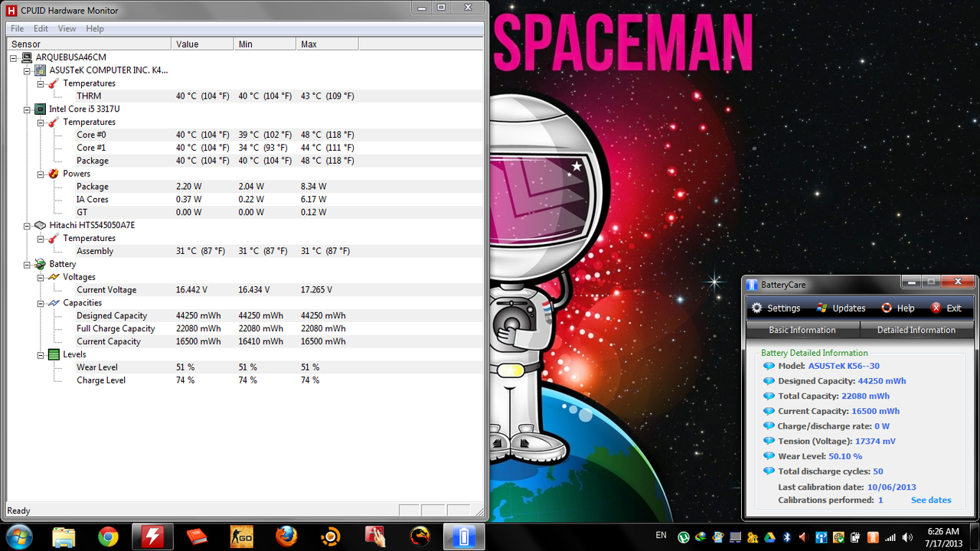Click the BatteryCare battery icon on the taskbar

(463, 536)
